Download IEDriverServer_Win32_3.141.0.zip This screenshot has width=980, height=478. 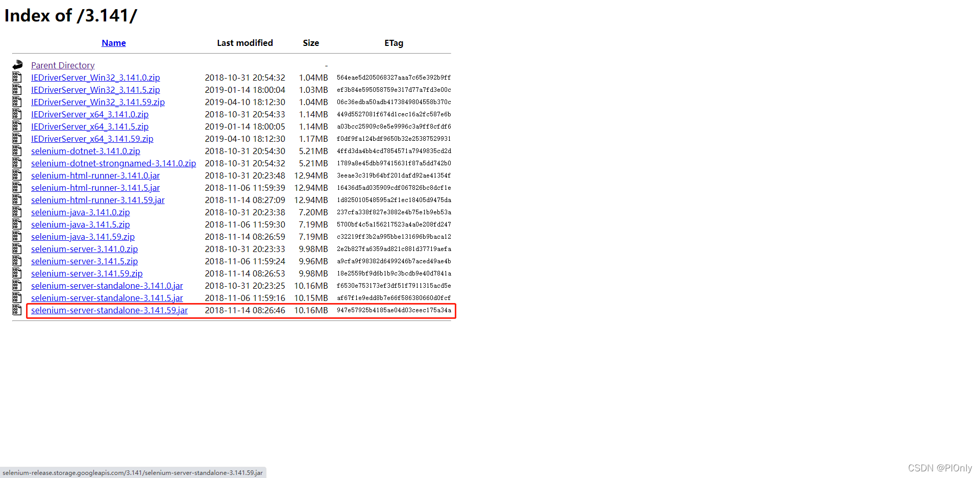(x=95, y=78)
